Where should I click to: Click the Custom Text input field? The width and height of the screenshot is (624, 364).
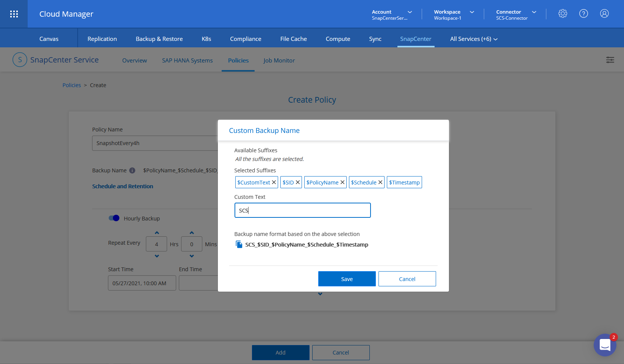302,210
